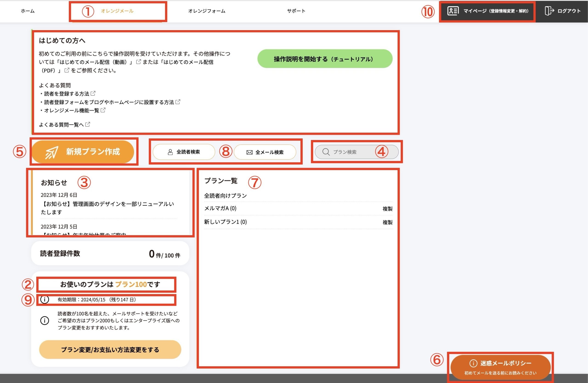Click the プラン一覧 heading
The width and height of the screenshot is (588, 383).
[x=221, y=181]
